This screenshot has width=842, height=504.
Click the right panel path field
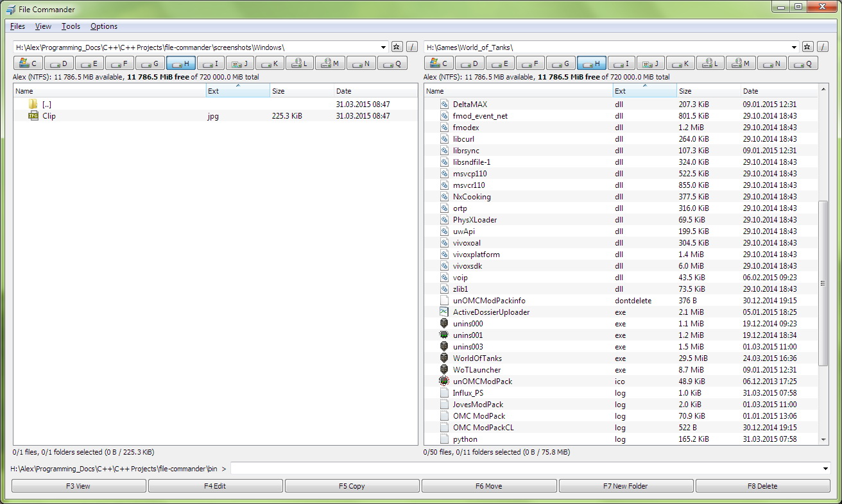pyautogui.click(x=606, y=47)
